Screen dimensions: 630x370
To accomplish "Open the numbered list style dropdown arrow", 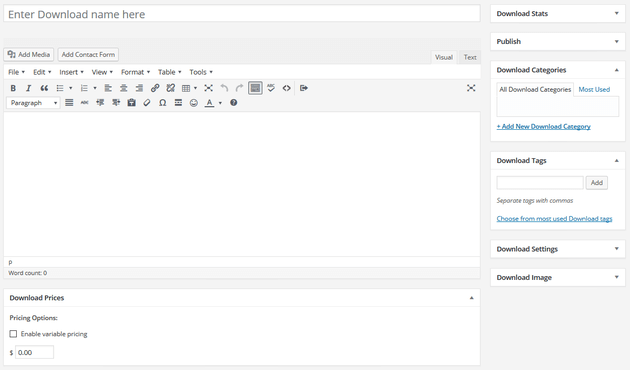I will pos(95,88).
